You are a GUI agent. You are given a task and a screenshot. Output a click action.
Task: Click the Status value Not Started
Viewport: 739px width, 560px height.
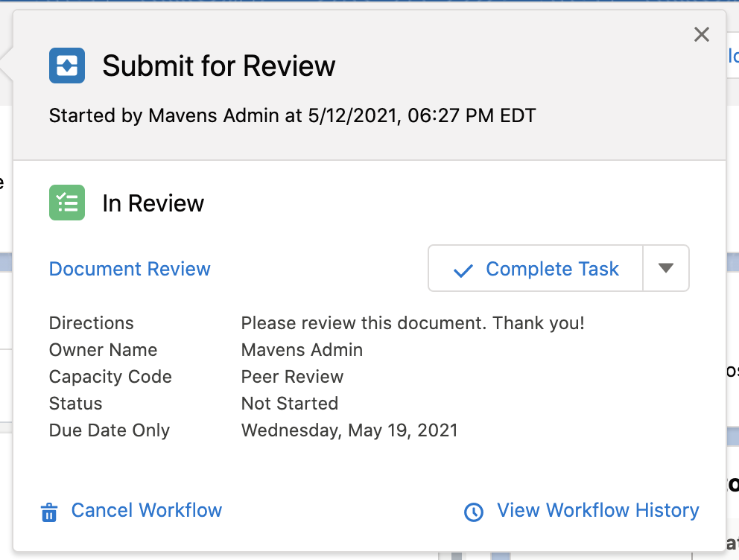click(x=289, y=404)
